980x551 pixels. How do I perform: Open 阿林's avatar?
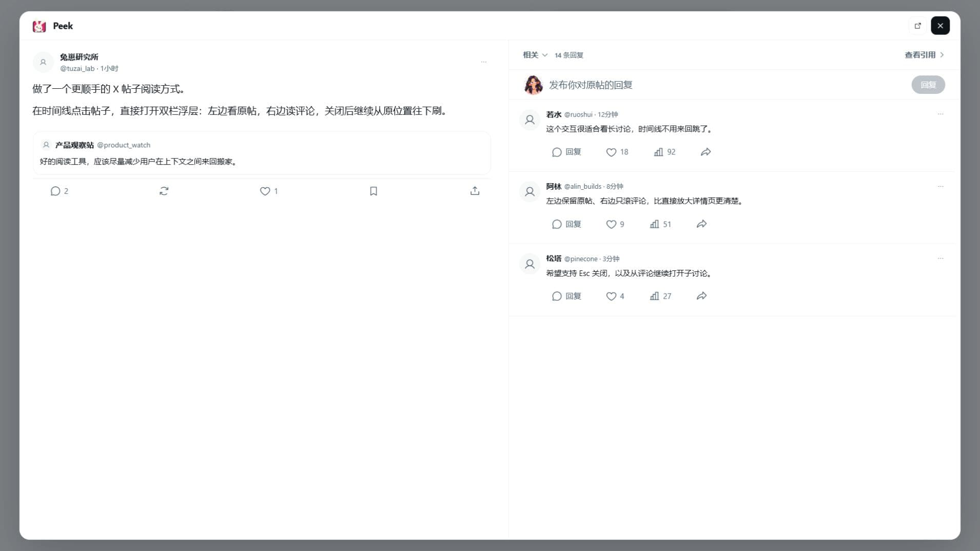click(x=530, y=192)
